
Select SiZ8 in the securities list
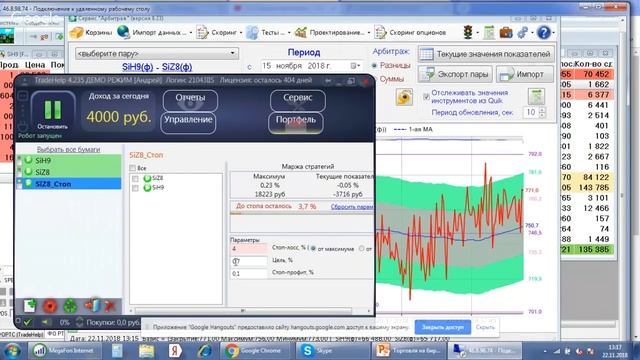71,172
